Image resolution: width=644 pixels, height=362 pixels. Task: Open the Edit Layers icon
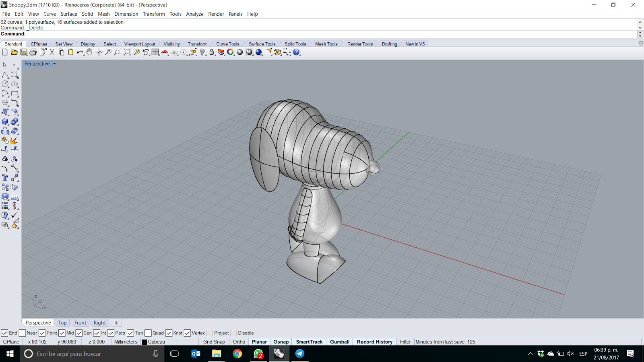tap(221, 52)
